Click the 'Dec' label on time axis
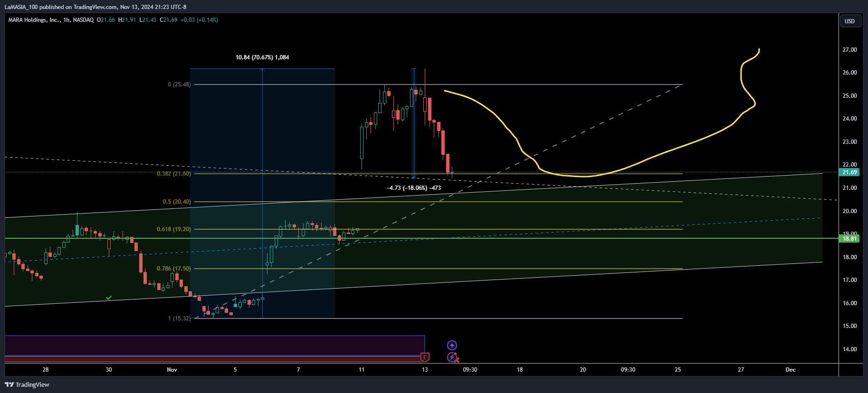This screenshot has width=868, height=393. 791,370
